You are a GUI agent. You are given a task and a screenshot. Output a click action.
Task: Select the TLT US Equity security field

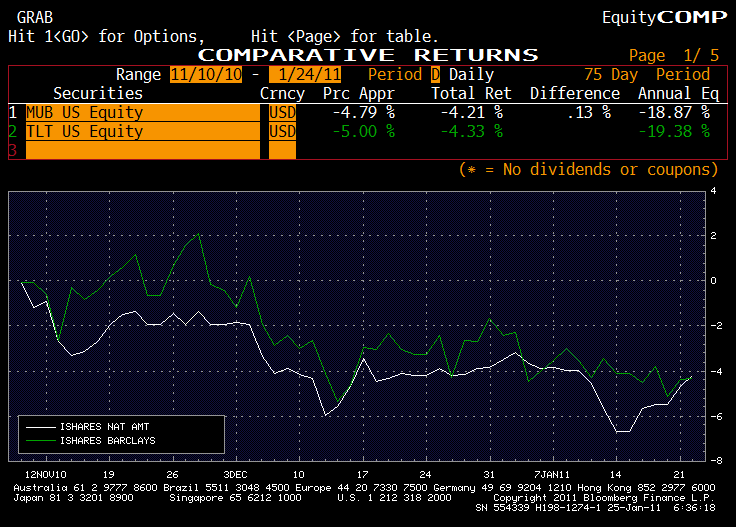(142, 132)
